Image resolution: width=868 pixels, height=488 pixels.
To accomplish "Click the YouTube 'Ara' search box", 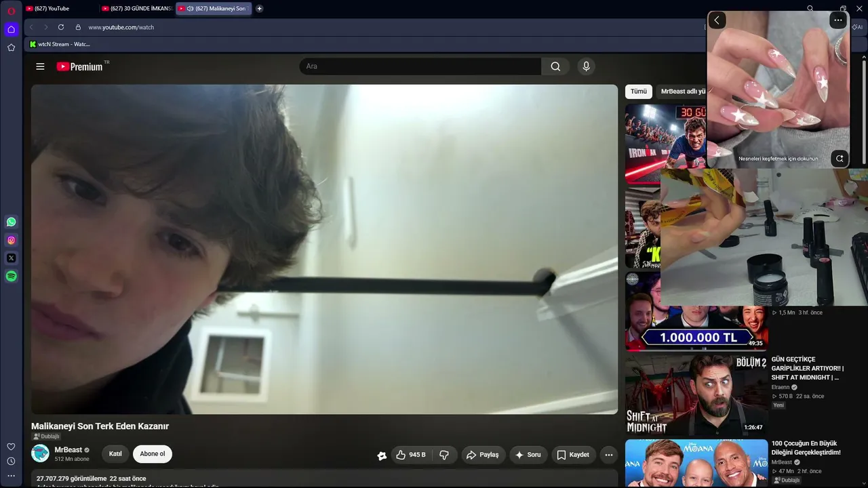I will [x=420, y=66].
